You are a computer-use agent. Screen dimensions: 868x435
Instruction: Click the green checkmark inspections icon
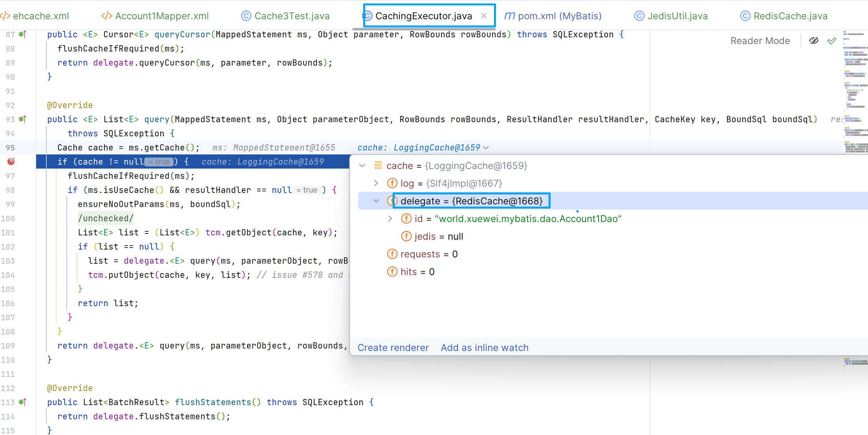(x=831, y=41)
